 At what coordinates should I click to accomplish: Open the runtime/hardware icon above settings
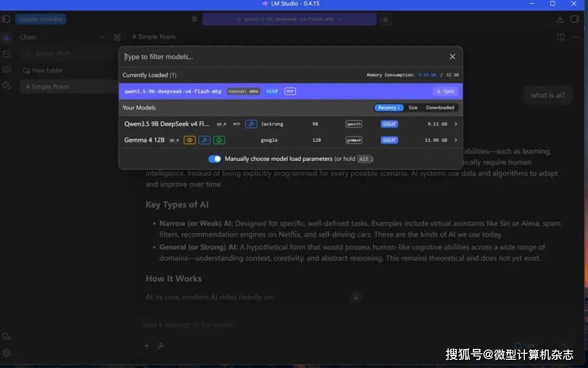point(7,336)
